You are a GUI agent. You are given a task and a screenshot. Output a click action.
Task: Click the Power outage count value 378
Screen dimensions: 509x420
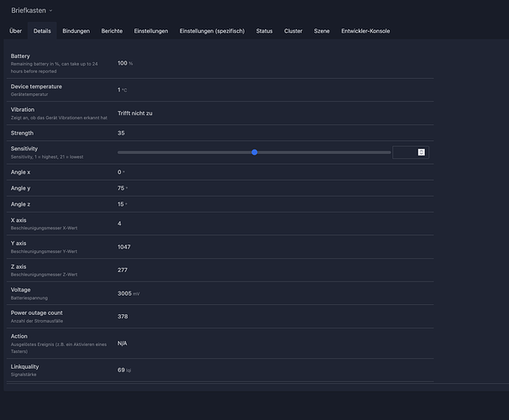[123, 317]
